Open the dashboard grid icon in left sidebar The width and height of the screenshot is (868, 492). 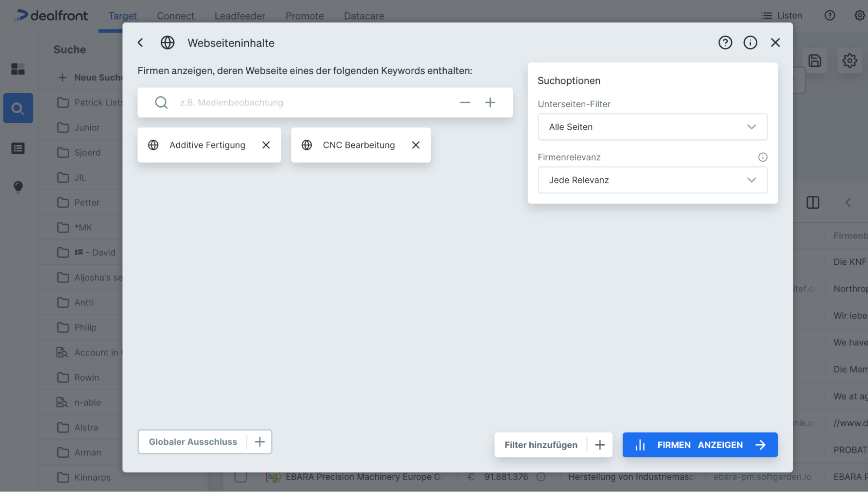[18, 69]
